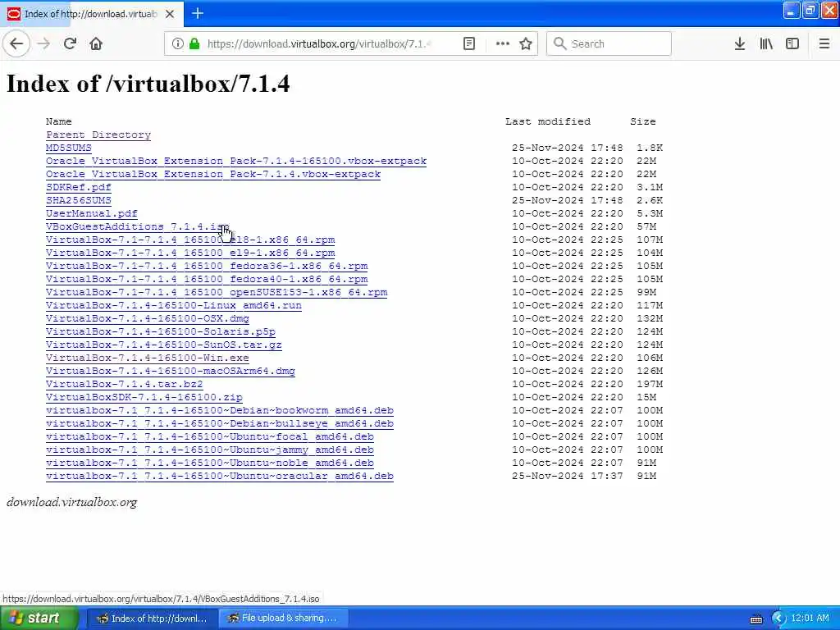Download the fedora36 rpm package
840x630 pixels.
click(x=207, y=267)
